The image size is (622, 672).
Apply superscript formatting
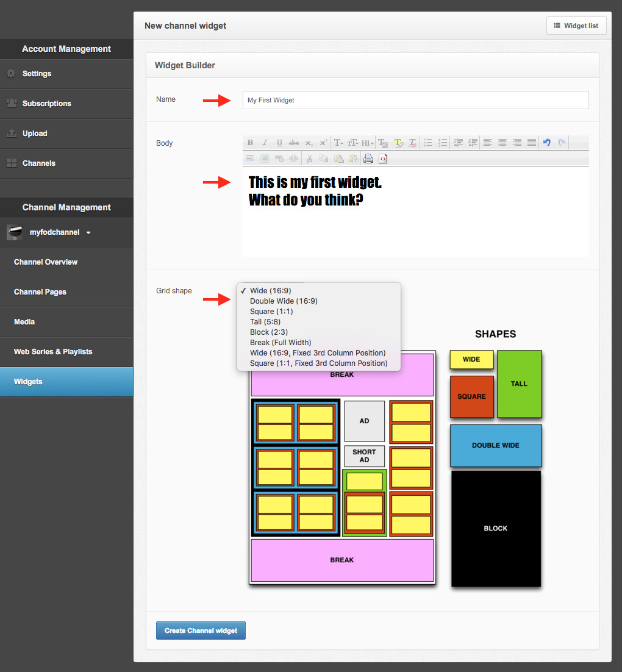323,143
